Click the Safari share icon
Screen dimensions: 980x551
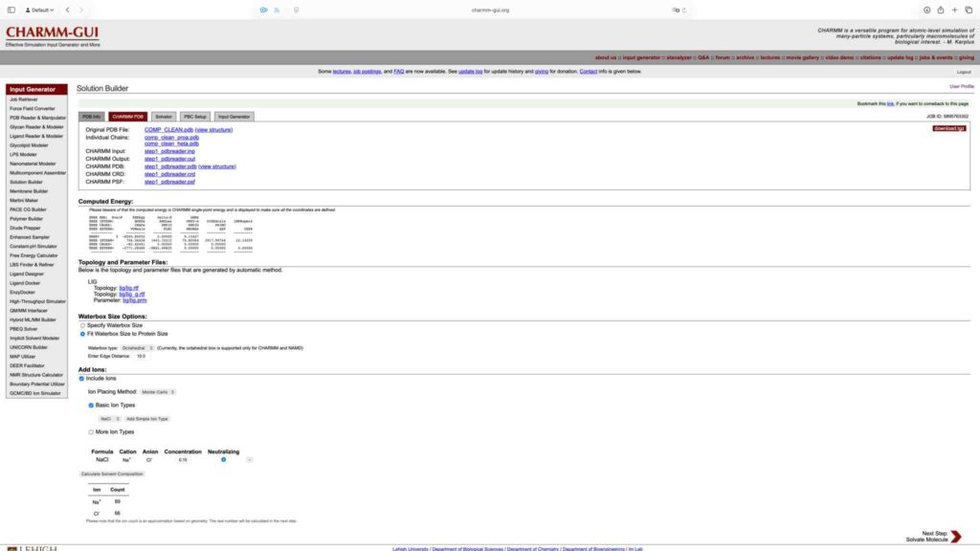coord(941,10)
